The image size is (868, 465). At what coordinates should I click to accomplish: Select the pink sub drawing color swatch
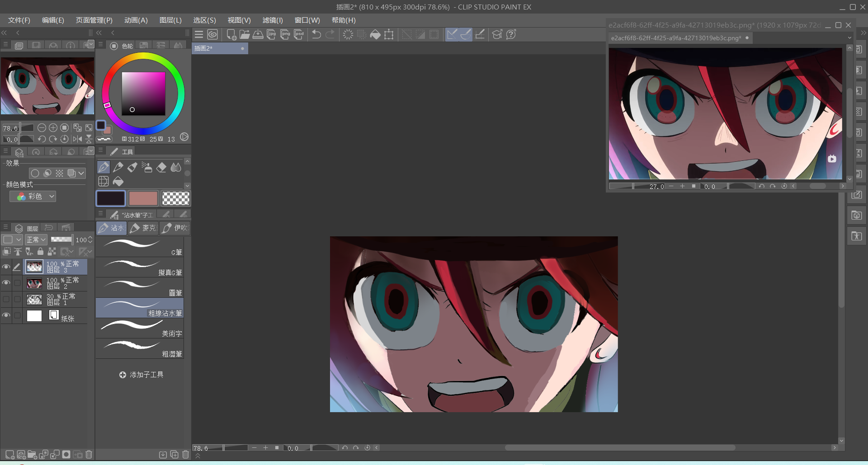143,198
